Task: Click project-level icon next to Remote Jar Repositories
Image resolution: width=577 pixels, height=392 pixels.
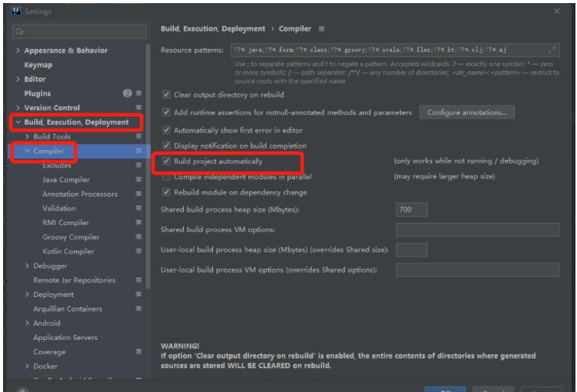Action: pos(139,280)
